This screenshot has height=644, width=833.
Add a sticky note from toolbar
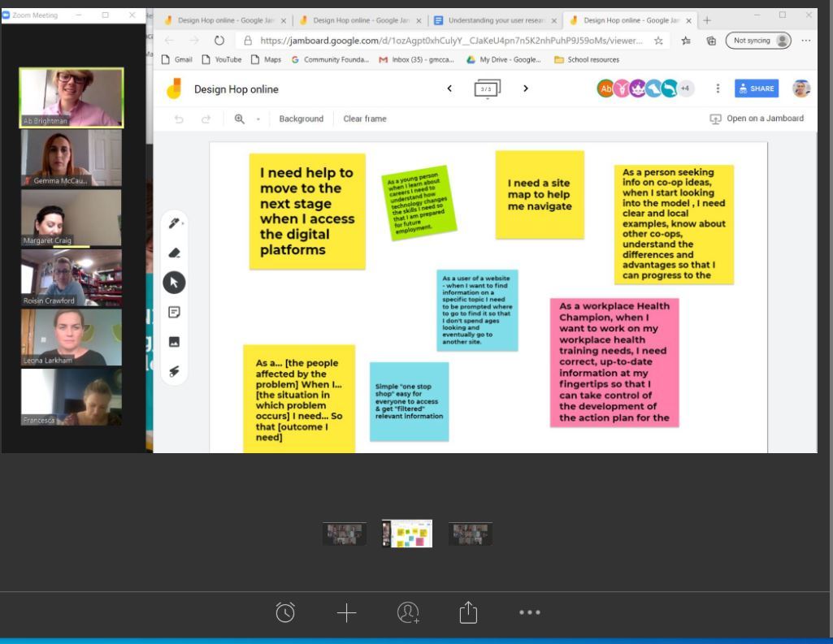pyautogui.click(x=174, y=312)
